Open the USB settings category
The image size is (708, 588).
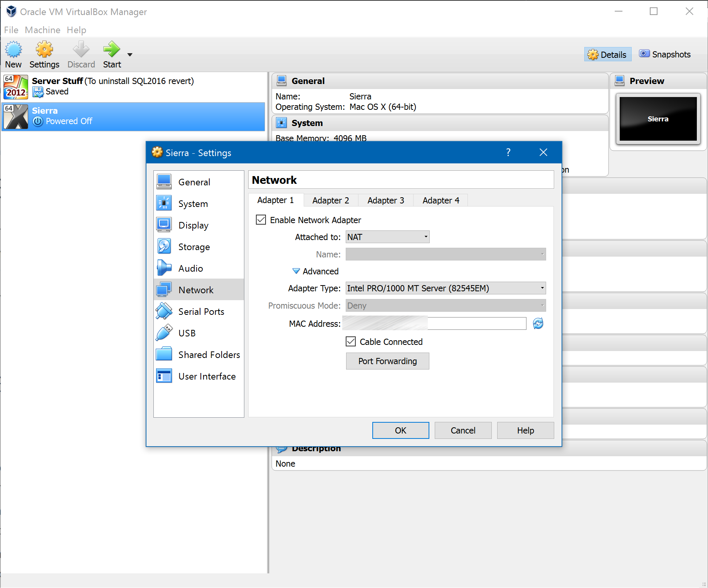[187, 333]
